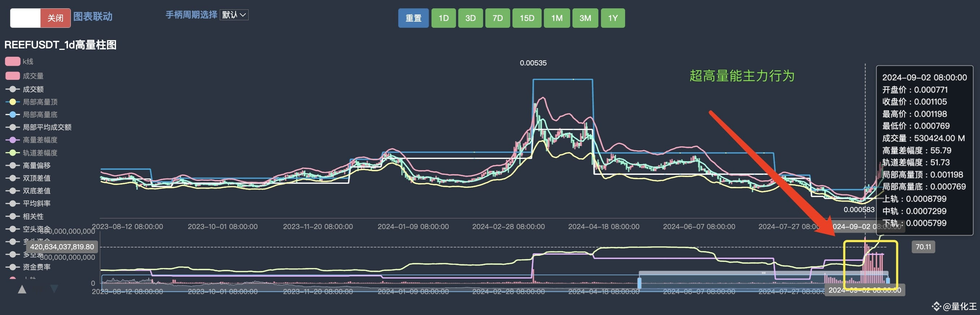This screenshot has height=315, width=980.
Task: Click the data-zoom window top drag bar
Action: click(x=763, y=273)
